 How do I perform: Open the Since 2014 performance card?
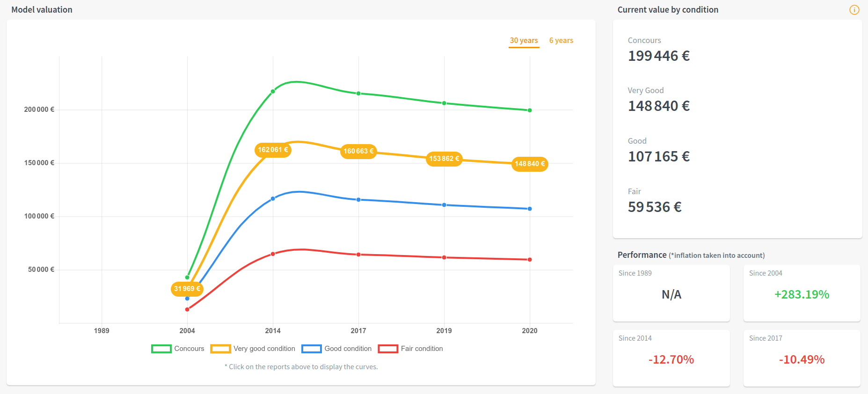671,358
